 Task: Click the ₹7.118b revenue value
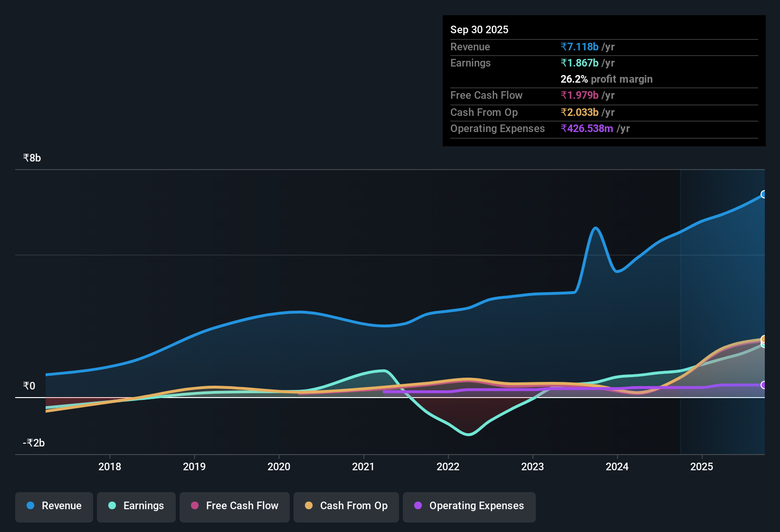click(580, 47)
